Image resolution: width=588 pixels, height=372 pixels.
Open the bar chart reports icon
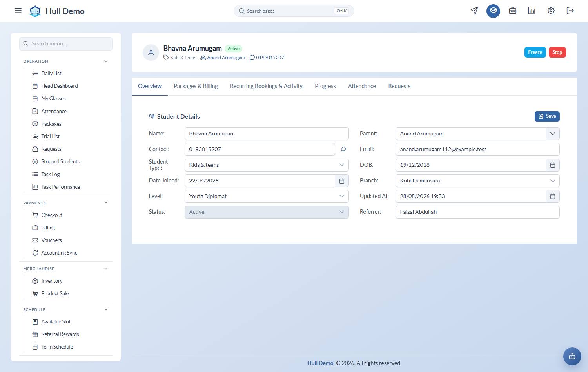532,11
